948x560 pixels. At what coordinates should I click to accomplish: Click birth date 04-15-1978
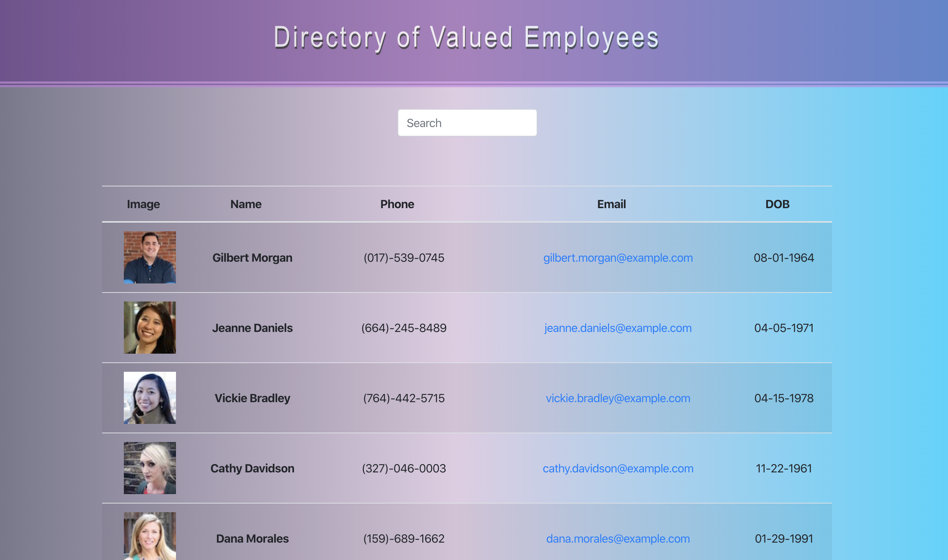[x=784, y=398]
